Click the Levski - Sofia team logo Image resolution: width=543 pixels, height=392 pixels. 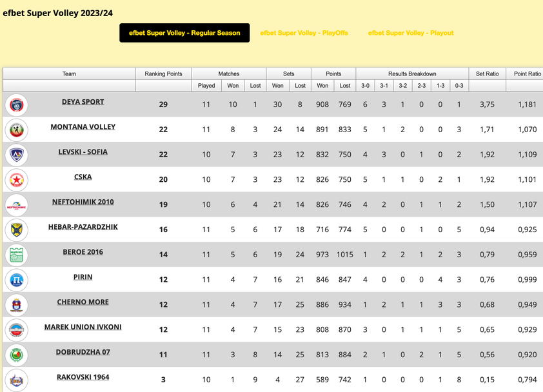click(16, 155)
